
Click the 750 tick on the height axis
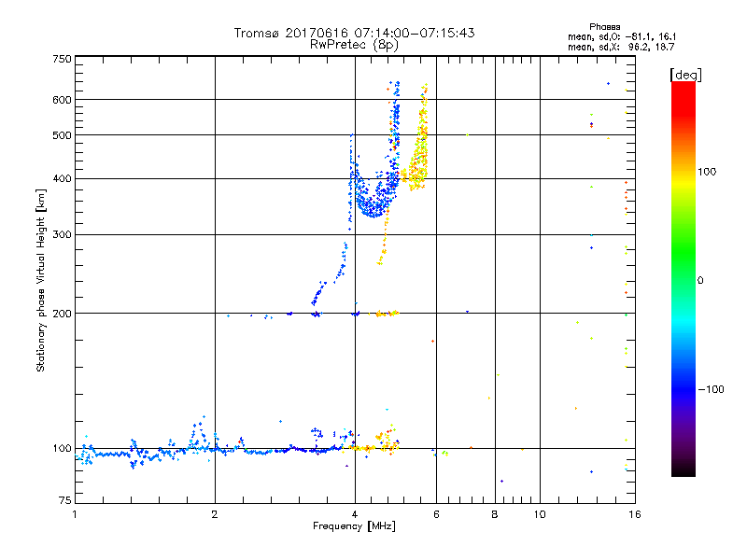[x=62, y=59]
